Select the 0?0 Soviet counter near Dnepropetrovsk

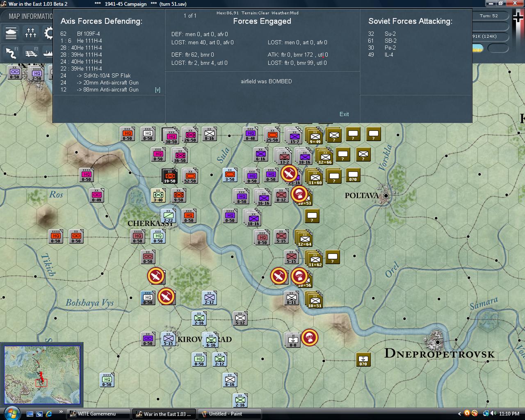pyautogui.click(x=363, y=359)
